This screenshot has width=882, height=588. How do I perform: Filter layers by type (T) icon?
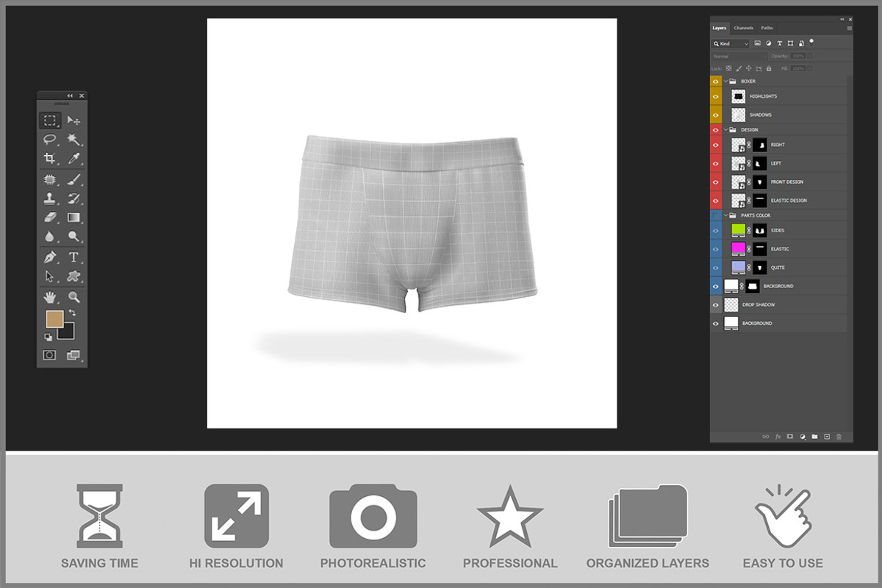[779, 44]
